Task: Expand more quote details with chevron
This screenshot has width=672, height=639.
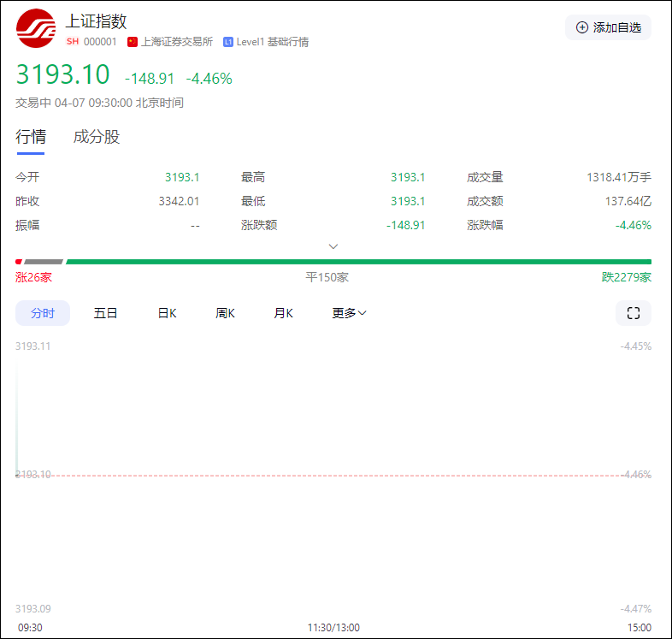Action: pos(333,246)
